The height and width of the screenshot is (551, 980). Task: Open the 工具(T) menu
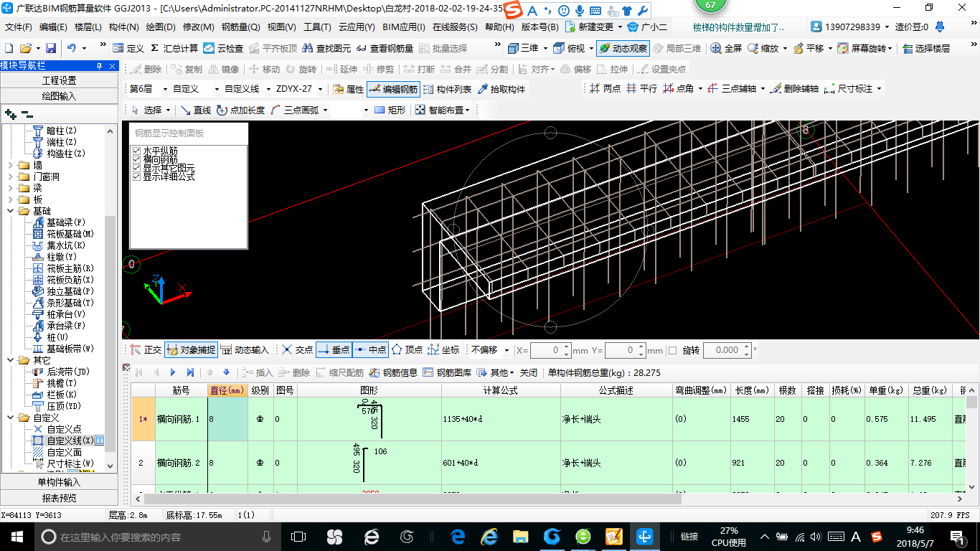click(317, 27)
